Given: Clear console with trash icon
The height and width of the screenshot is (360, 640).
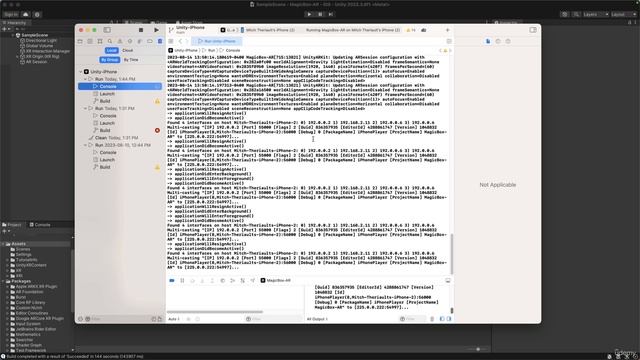Looking at the screenshot, I should pyautogui.click(x=432, y=319).
